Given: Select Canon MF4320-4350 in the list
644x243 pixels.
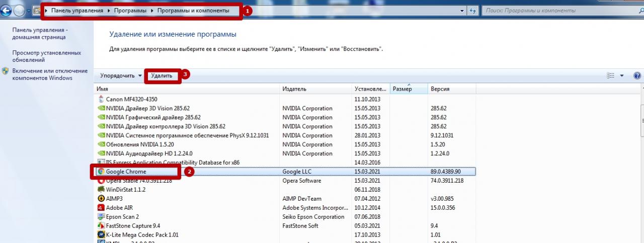Looking at the screenshot, I should (132, 99).
